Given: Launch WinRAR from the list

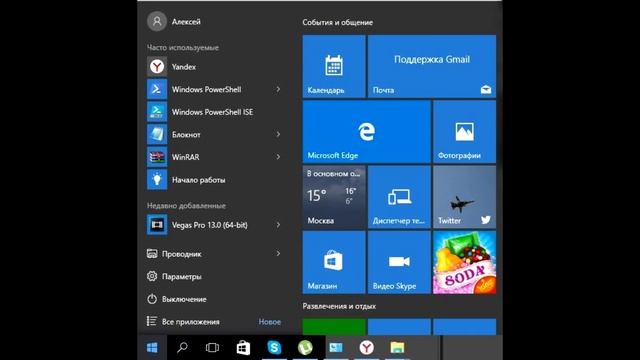Looking at the screenshot, I should 214,157.
